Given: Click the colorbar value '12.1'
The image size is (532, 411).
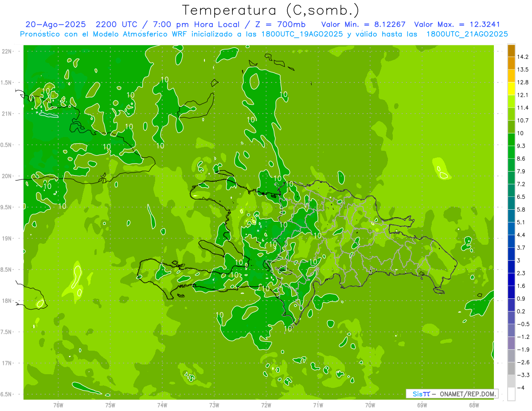Looking at the screenshot, I should (x=523, y=95).
